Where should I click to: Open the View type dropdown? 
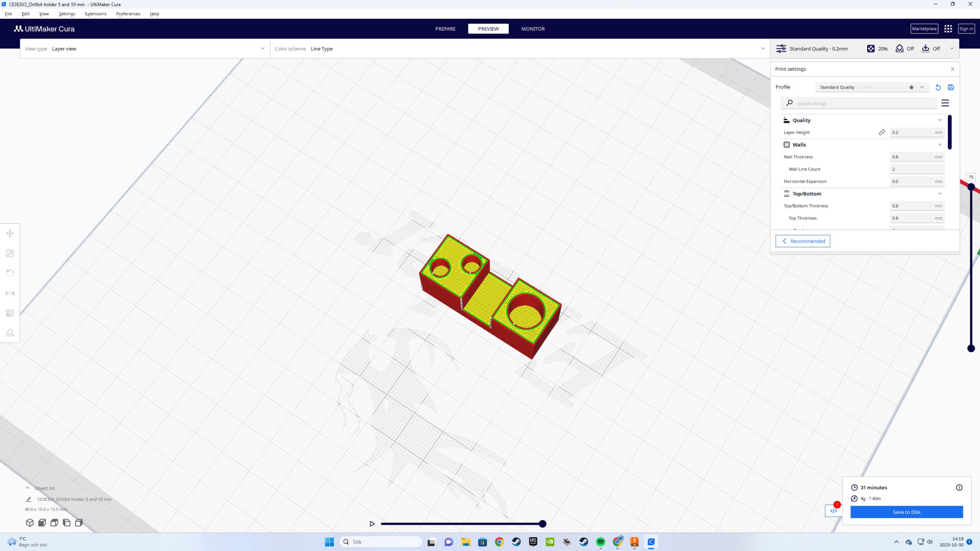tap(145, 49)
